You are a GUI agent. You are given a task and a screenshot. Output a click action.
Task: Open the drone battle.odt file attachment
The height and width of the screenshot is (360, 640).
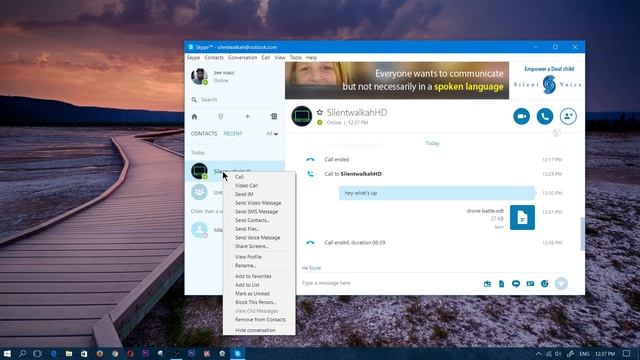[x=522, y=218]
